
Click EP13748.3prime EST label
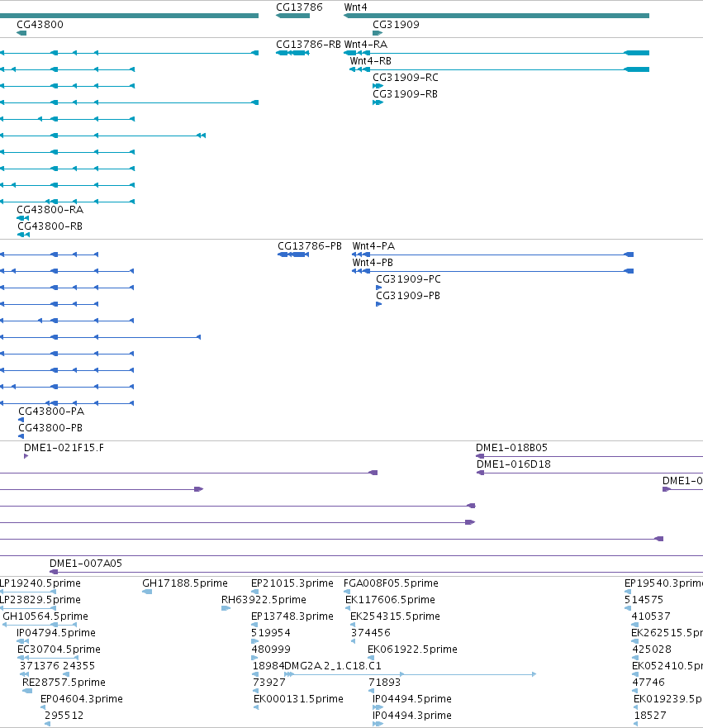pos(292,616)
